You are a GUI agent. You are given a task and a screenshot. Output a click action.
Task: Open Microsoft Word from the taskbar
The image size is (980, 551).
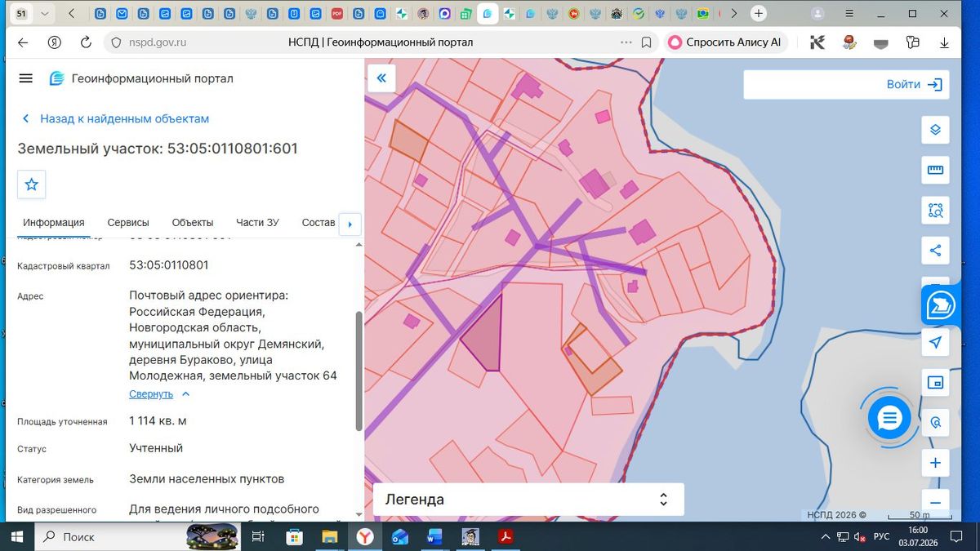click(434, 536)
